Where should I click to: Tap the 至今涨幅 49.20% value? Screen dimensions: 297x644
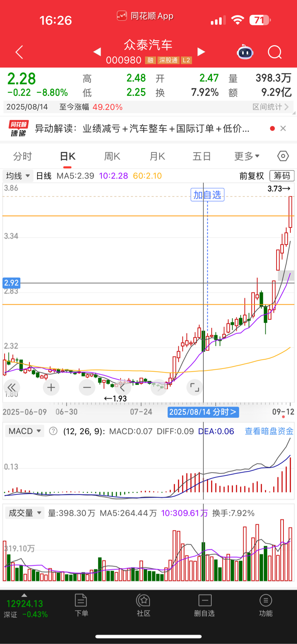click(x=108, y=107)
